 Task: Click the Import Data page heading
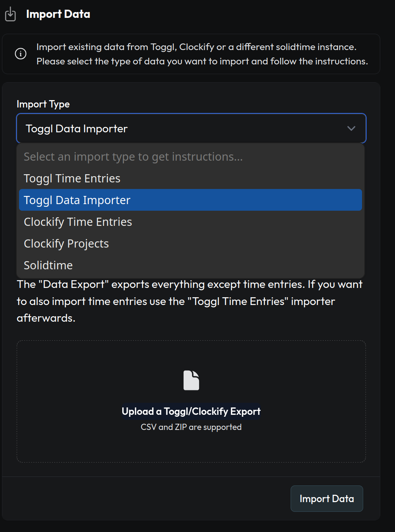click(58, 14)
